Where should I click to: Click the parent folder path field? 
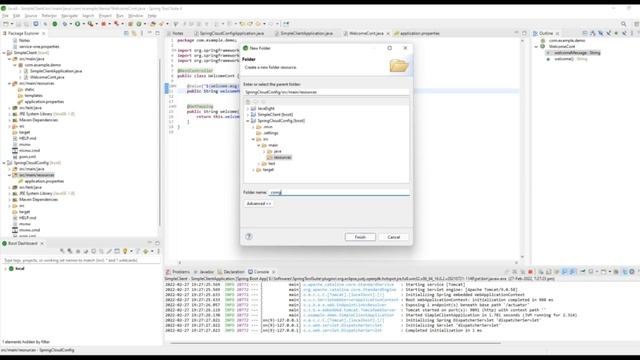326,92
